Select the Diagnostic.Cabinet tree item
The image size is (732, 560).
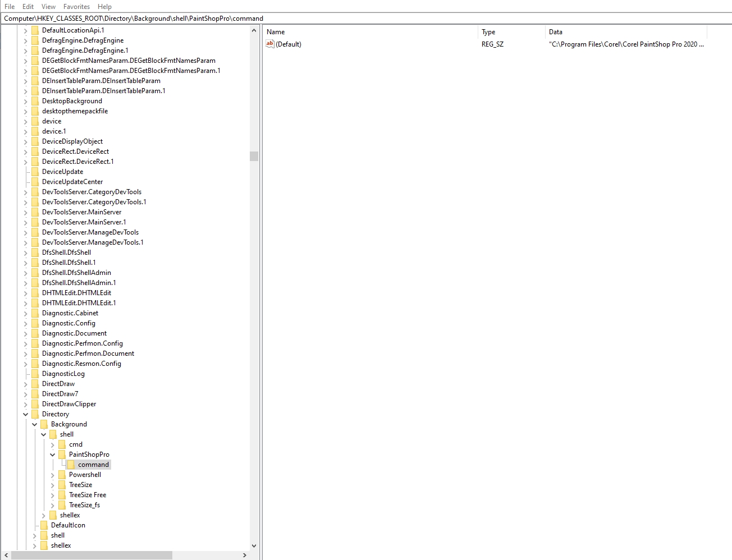(70, 313)
